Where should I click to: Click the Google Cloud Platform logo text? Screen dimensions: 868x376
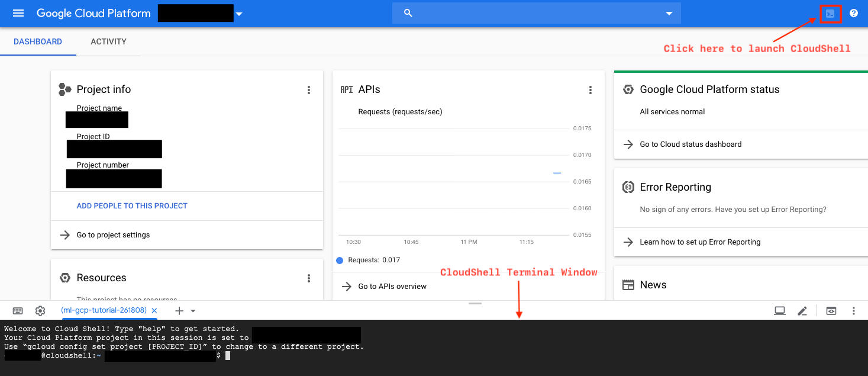[93, 13]
